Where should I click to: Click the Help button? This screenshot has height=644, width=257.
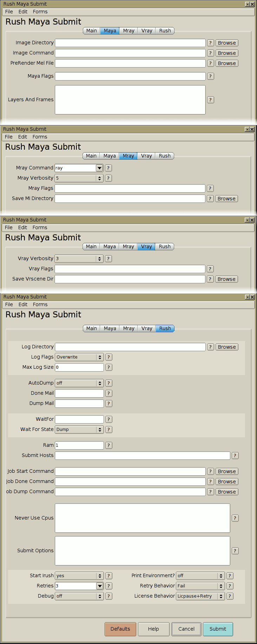point(153,629)
